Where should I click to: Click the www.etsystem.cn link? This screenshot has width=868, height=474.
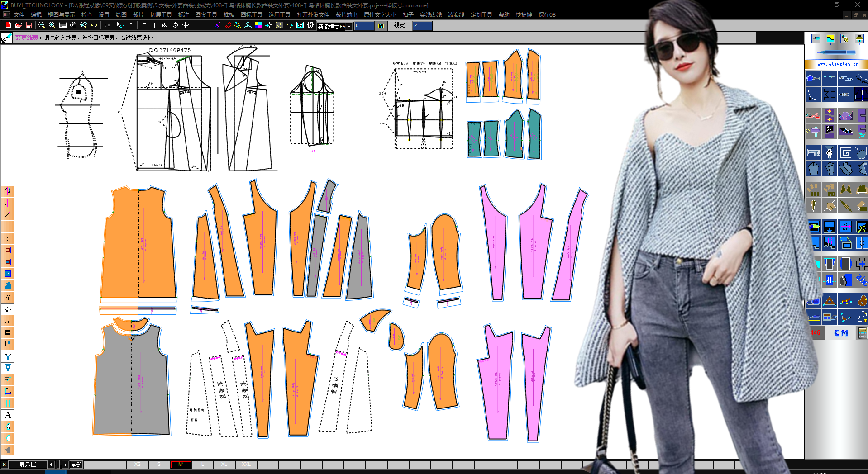[838, 64]
